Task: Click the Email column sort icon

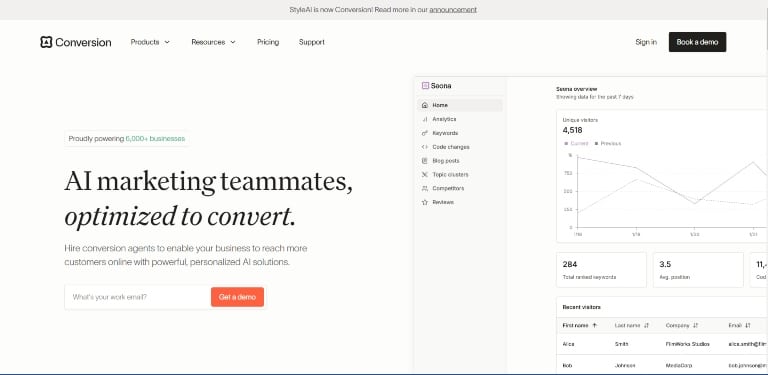Action: (747, 325)
